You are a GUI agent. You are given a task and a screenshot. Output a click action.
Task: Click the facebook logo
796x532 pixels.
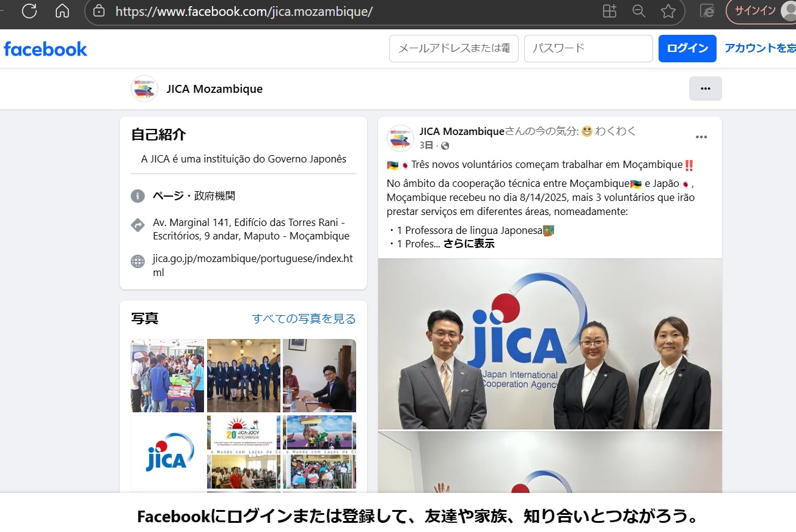(x=45, y=49)
